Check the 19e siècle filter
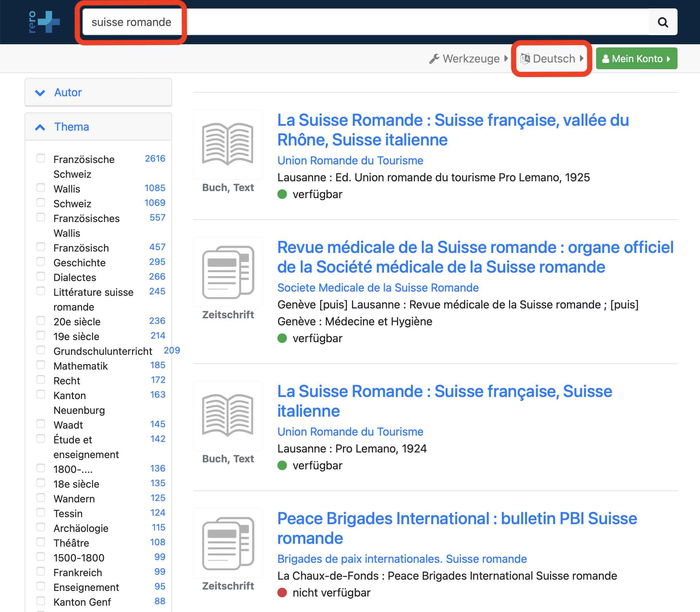The height and width of the screenshot is (612, 700). pyautogui.click(x=41, y=335)
